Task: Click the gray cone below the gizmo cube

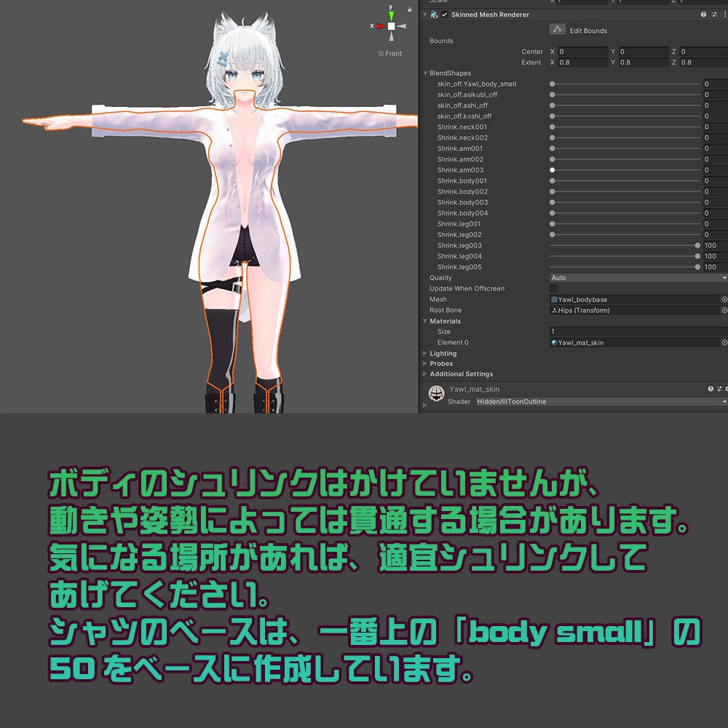Action: click(392, 36)
